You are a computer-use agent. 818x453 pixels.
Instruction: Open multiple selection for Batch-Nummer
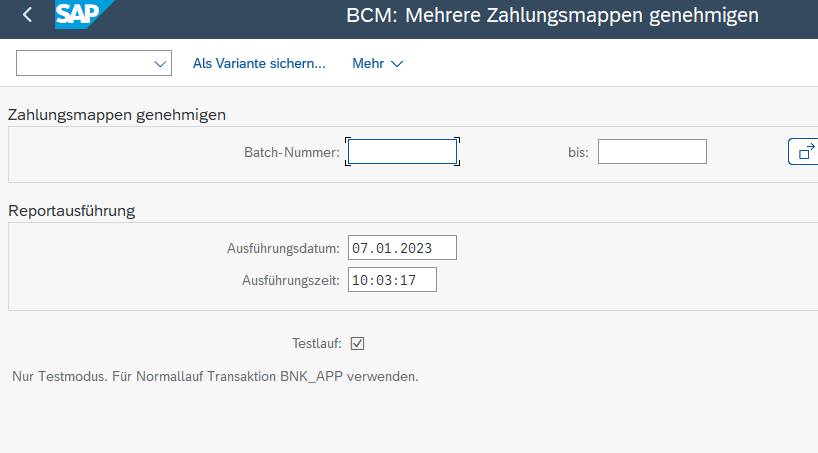[804, 152]
